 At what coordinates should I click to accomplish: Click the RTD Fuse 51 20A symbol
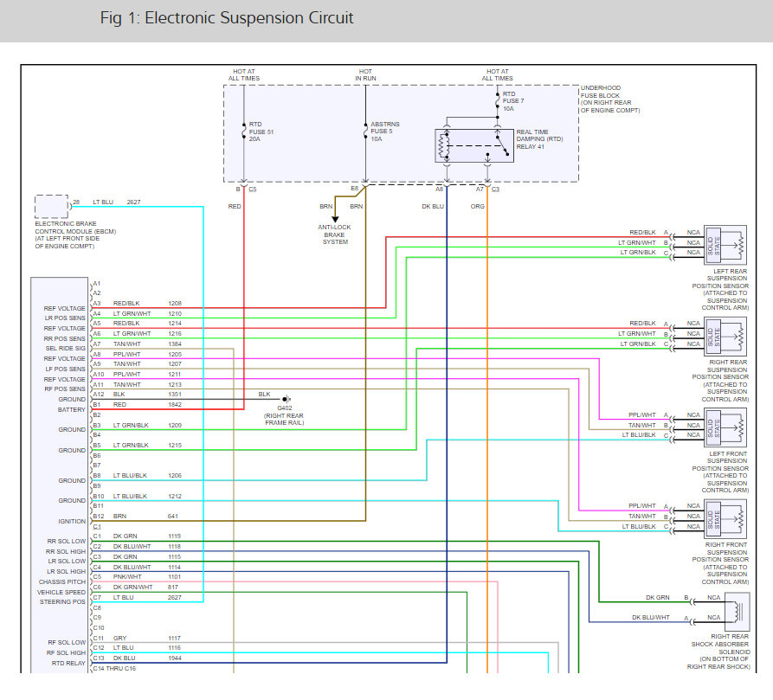pos(244,132)
